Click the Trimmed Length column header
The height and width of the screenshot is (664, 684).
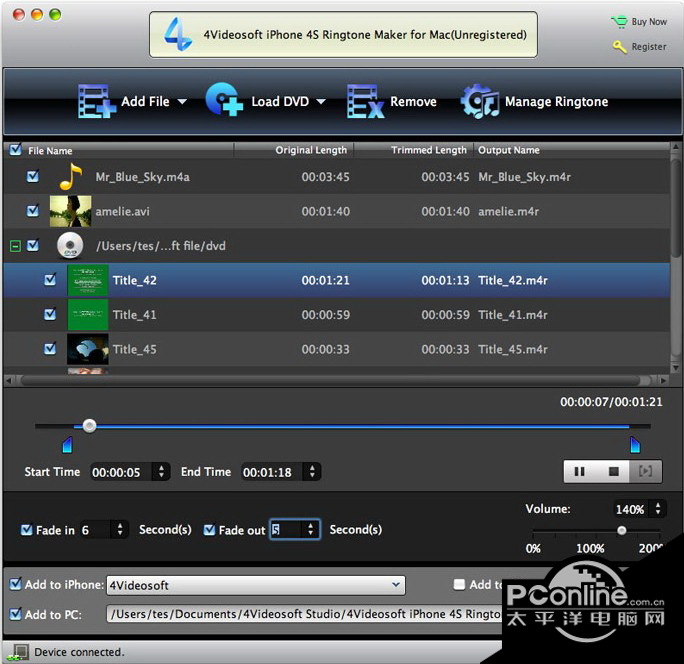[x=429, y=150]
